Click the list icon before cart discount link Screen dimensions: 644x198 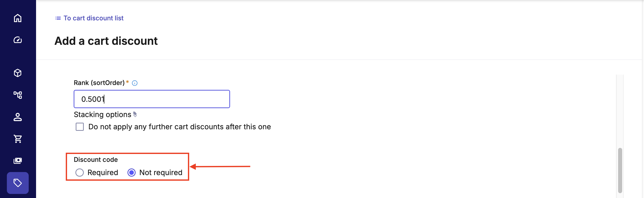(58, 18)
